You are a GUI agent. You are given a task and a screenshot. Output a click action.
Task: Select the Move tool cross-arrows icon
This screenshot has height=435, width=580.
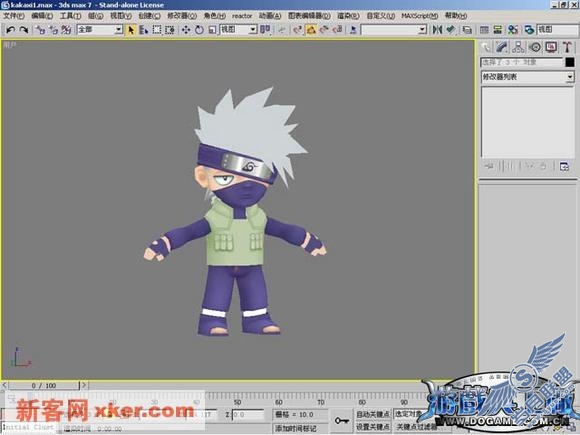(186, 30)
